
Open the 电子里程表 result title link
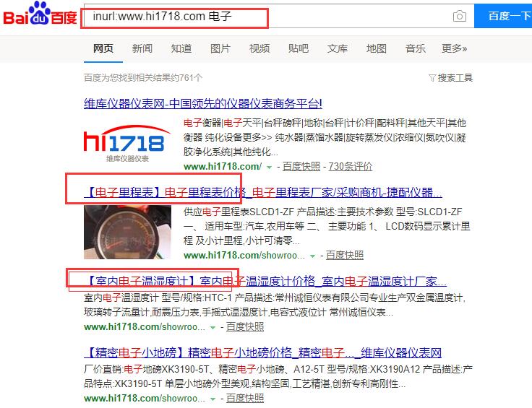263,193
